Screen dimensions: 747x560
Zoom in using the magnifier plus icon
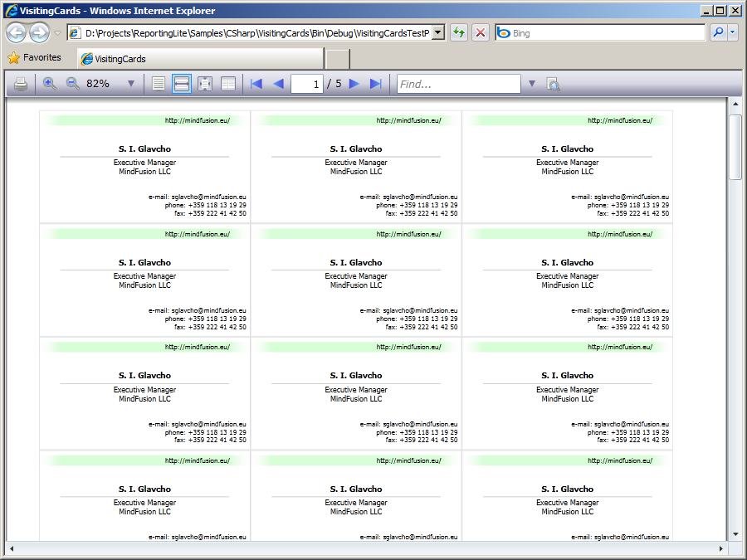[x=50, y=84]
